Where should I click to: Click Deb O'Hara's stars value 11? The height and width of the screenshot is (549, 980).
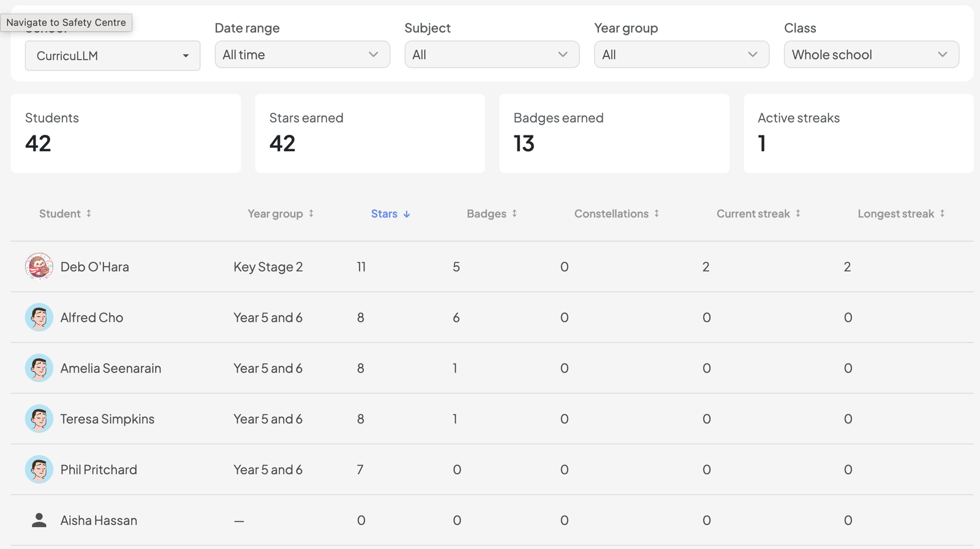tap(361, 267)
